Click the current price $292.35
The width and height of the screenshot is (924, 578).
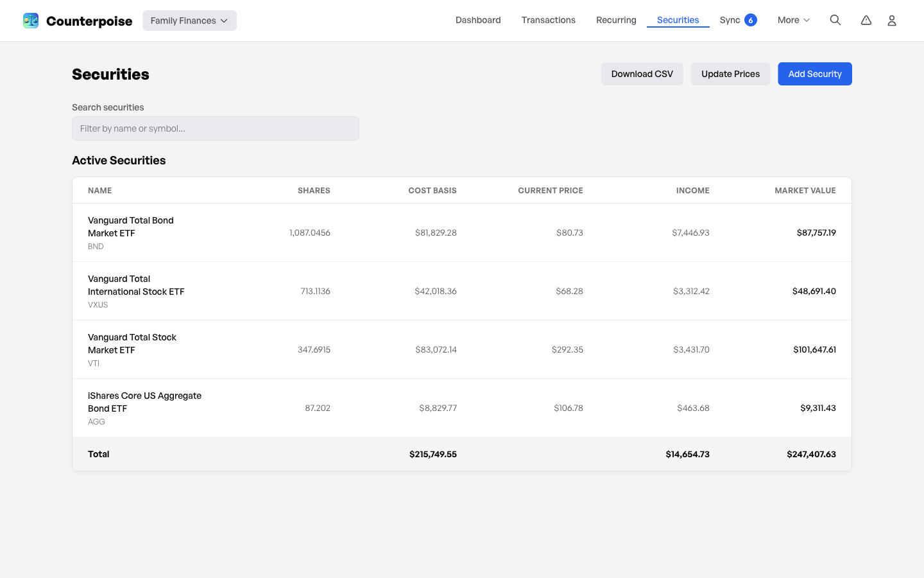(x=567, y=349)
